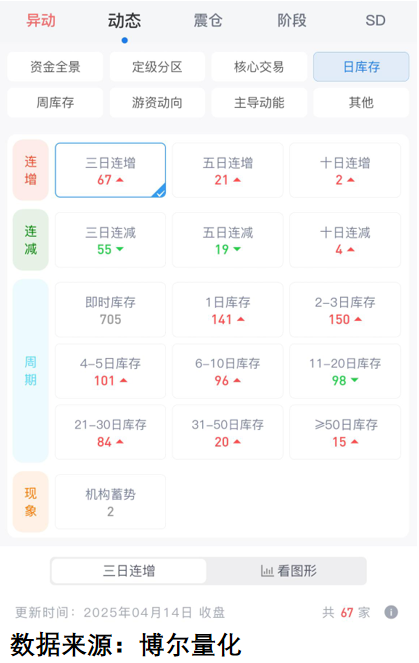The image size is (419, 663).
Task: Choose the 游资动向 filter button
Action: 157,103
